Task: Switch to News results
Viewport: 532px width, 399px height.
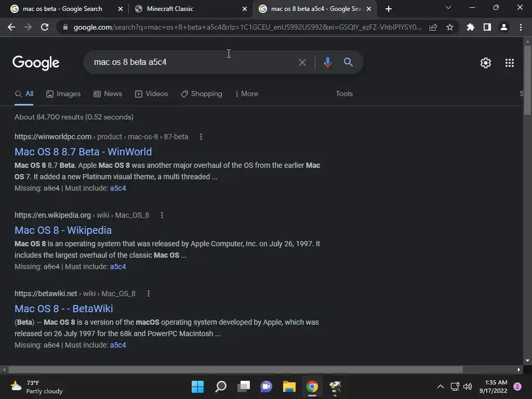Action: click(x=108, y=94)
